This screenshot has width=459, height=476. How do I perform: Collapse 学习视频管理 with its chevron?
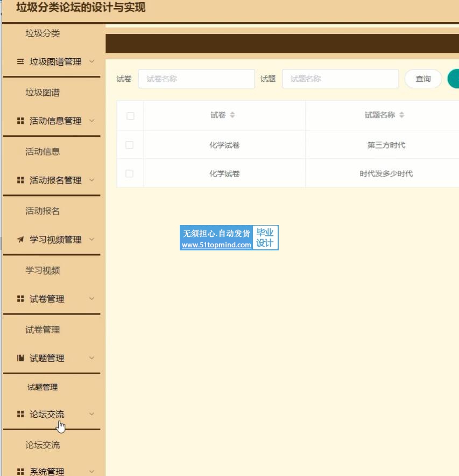click(91, 240)
